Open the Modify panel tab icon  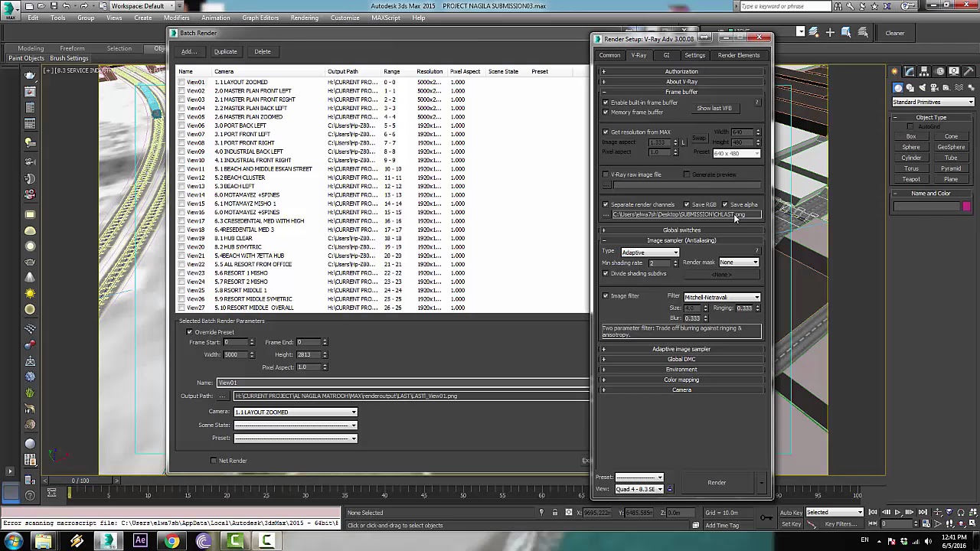(910, 71)
